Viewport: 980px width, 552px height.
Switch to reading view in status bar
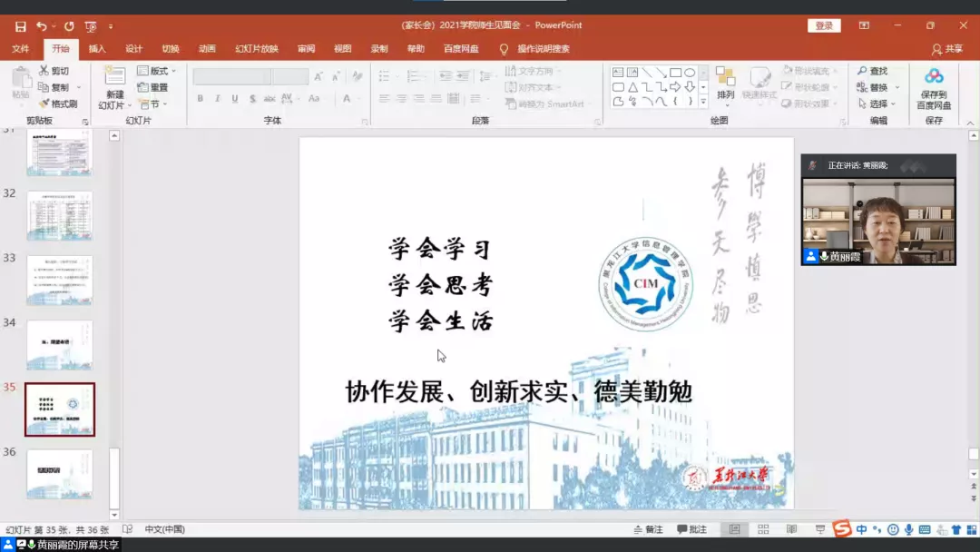(x=791, y=529)
